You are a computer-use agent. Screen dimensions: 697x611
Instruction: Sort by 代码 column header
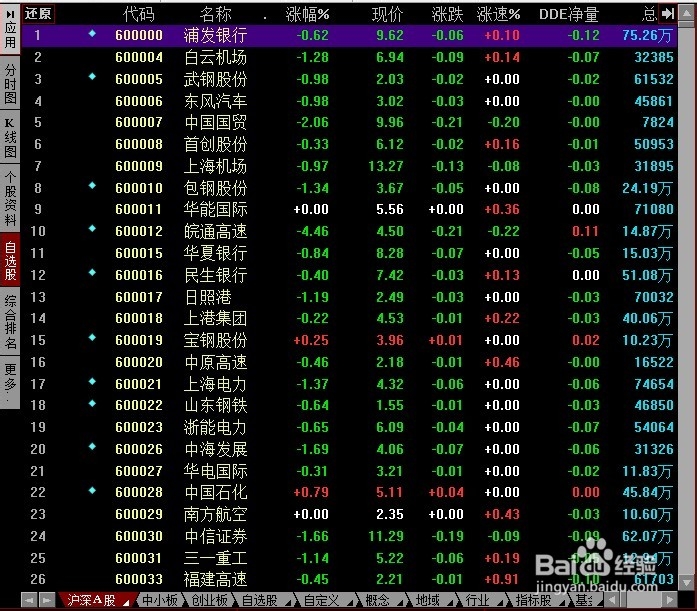139,15
